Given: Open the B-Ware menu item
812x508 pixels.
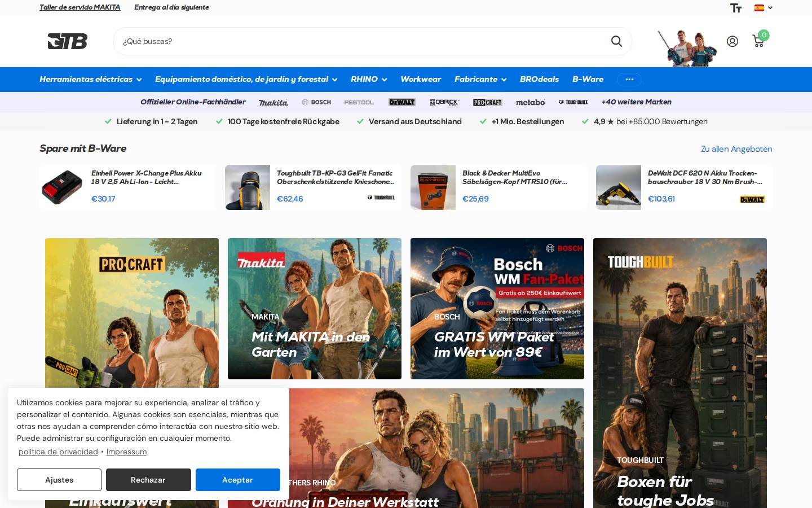Looking at the screenshot, I should coord(588,80).
